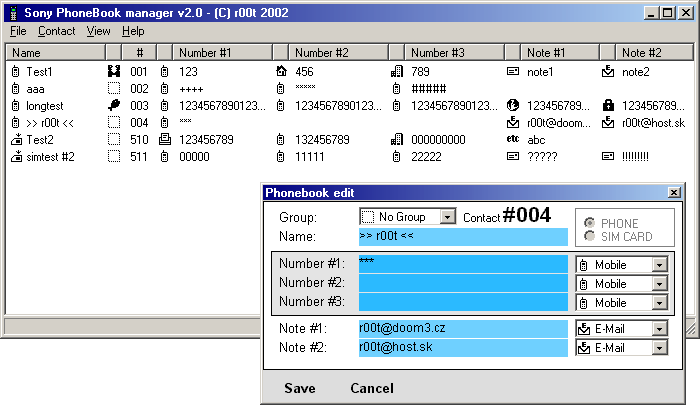The height and width of the screenshot is (405, 700).
Task: Open the Number #1 type dropdown
Action: (659, 265)
